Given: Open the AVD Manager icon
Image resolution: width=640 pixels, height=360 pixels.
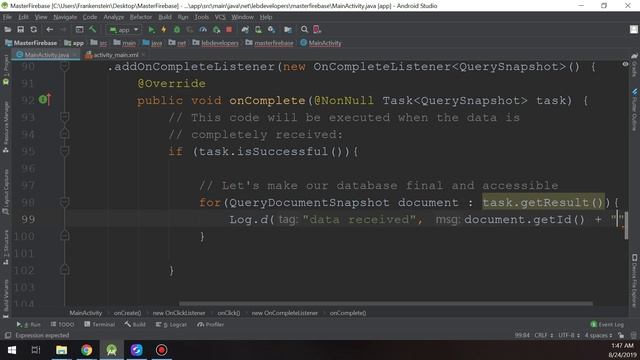Looking at the screenshot, I should (258, 29).
